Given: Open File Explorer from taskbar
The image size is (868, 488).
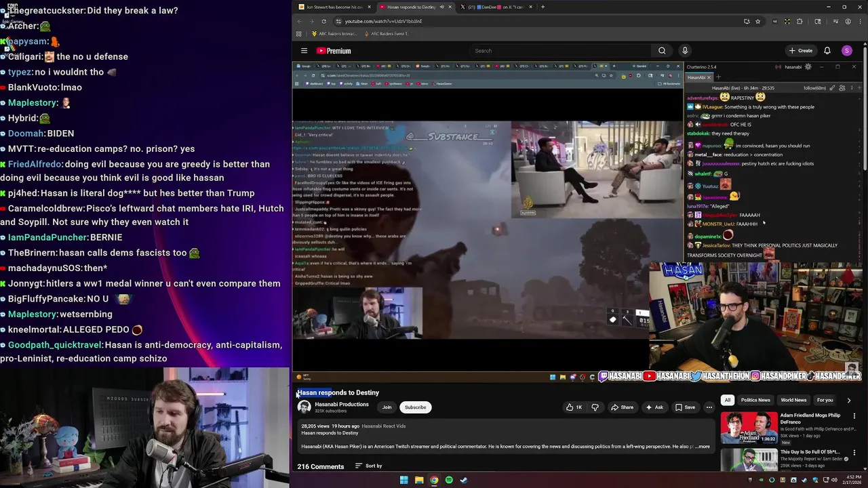Looking at the screenshot, I should 419,480.
